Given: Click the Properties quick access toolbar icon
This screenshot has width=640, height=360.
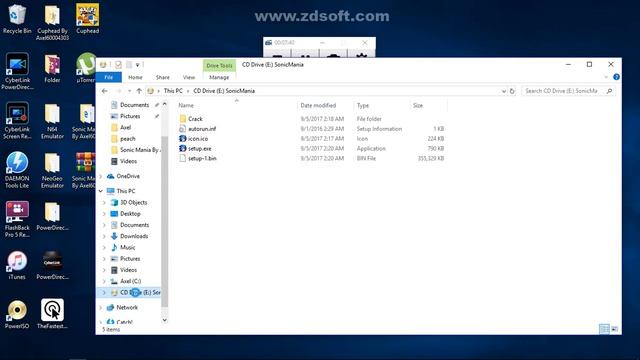Looking at the screenshot, I should pyautogui.click(x=118, y=64).
